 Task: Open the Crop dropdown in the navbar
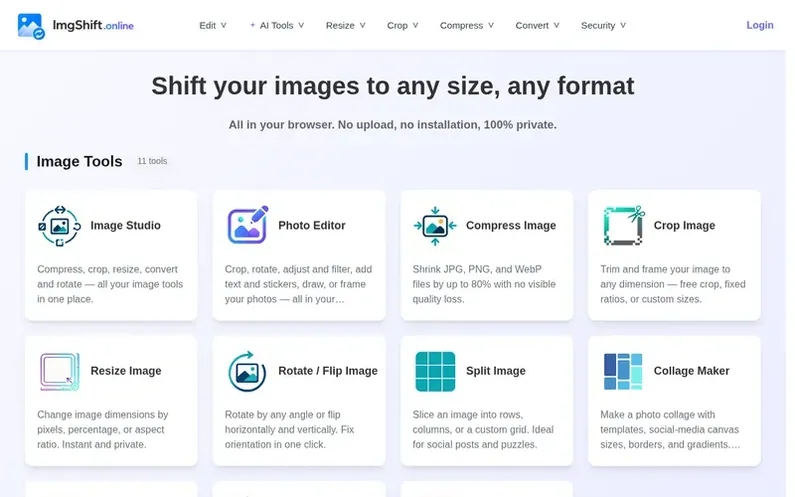[x=403, y=25]
